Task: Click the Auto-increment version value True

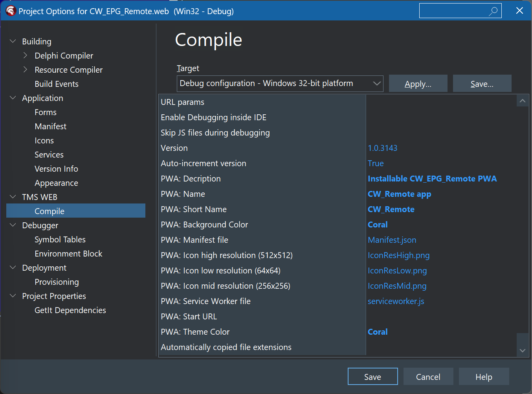Action: click(376, 163)
